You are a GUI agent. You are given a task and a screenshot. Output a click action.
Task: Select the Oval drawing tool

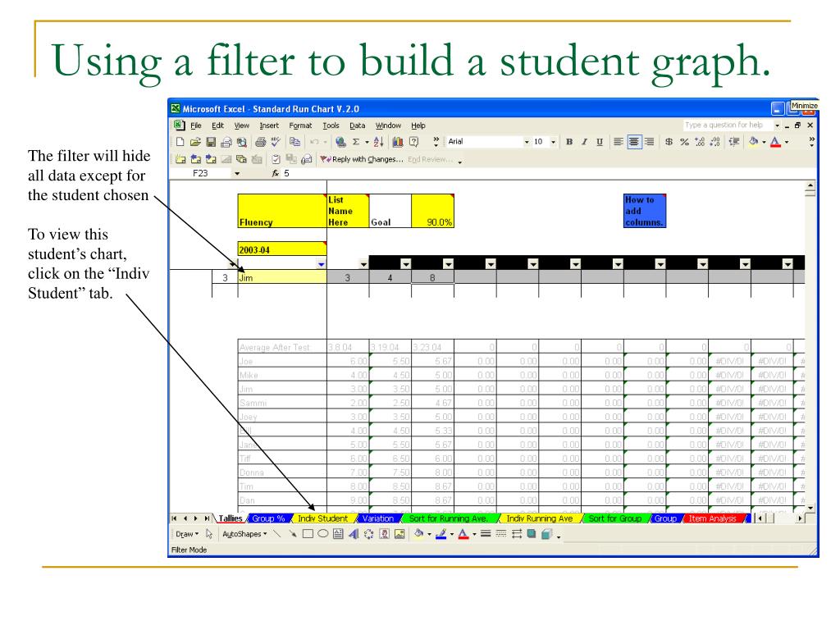(x=322, y=534)
